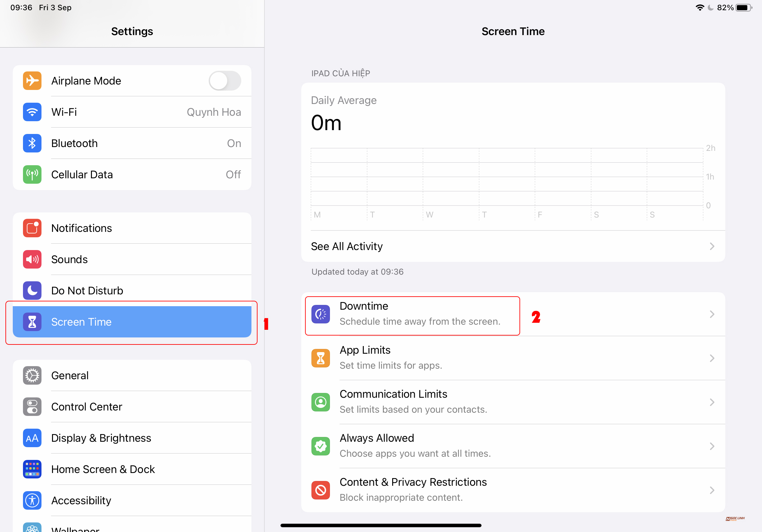Tap the green Communication Limits contact icon
This screenshot has width=762, height=532.
pyautogui.click(x=320, y=402)
